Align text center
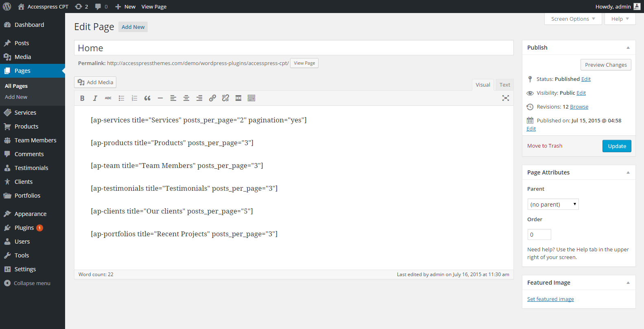This screenshot has width=644, height=329. pyautogui.click(x=186, y=98)
